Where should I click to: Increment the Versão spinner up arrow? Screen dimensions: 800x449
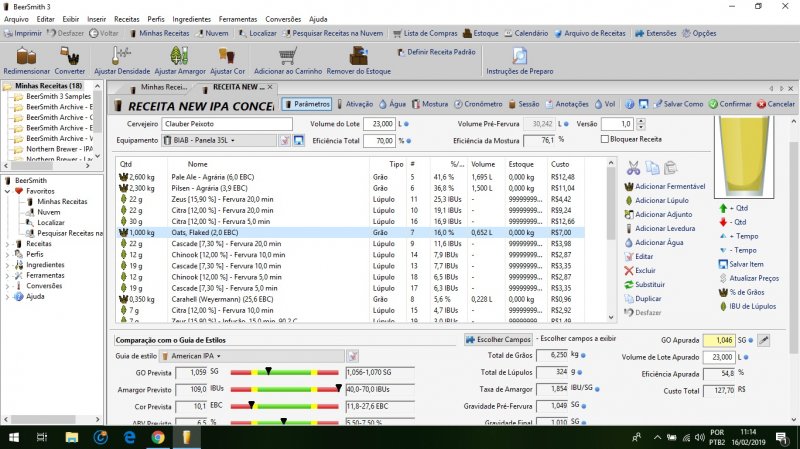641,121
